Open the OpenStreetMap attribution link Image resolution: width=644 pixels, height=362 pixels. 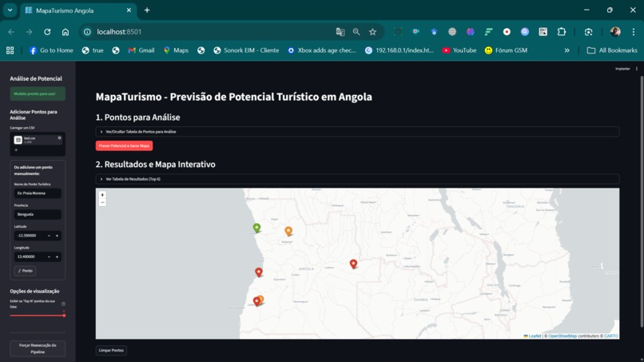click(x=563, y=336)
